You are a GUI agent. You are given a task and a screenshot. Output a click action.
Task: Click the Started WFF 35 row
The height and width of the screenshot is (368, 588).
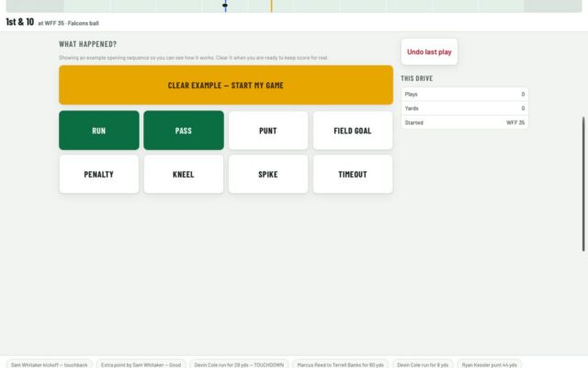(465, 122)
